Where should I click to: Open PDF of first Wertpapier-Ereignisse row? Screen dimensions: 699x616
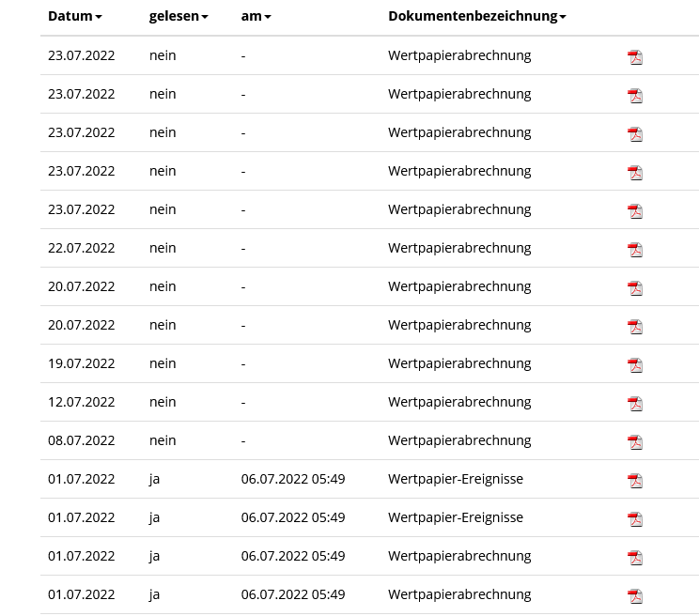coord(635,480)
